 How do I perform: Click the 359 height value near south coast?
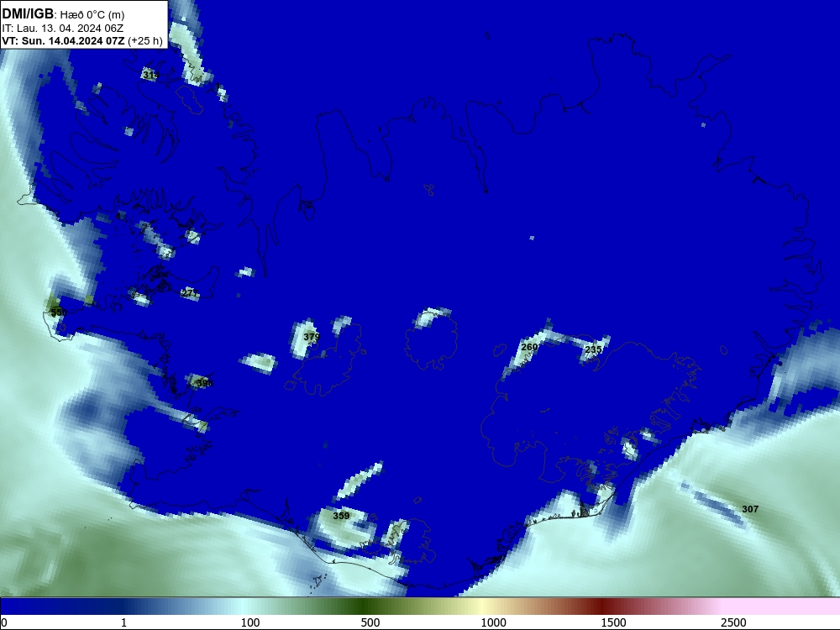341,516
